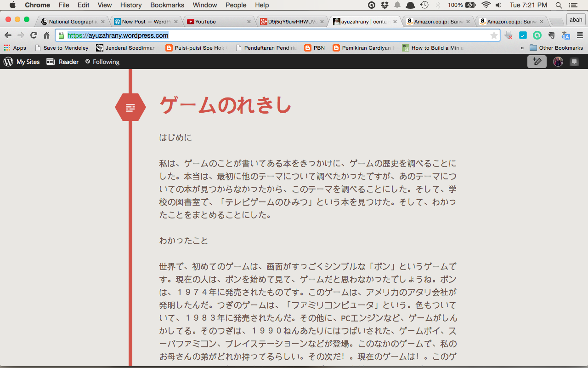Open the Other Bookmarks folder
The width and height of the screenshot is (588, 368).
[x=556, y=48]
